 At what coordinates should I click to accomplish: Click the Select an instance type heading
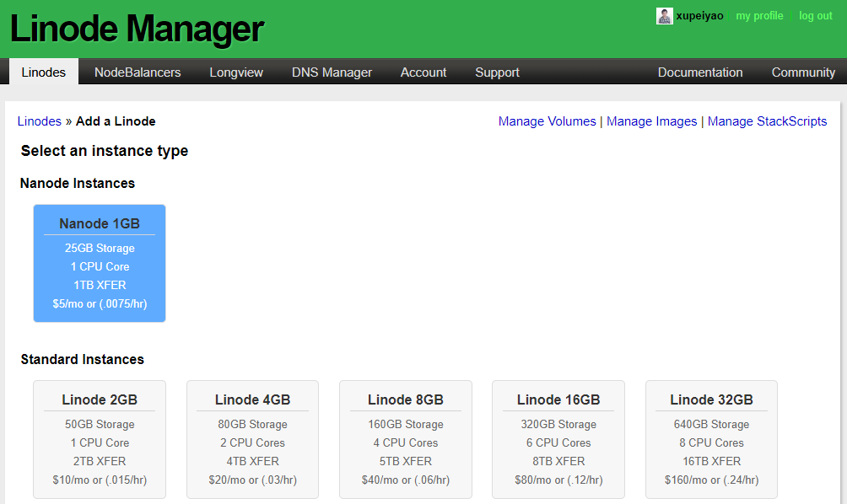point(105,151)
